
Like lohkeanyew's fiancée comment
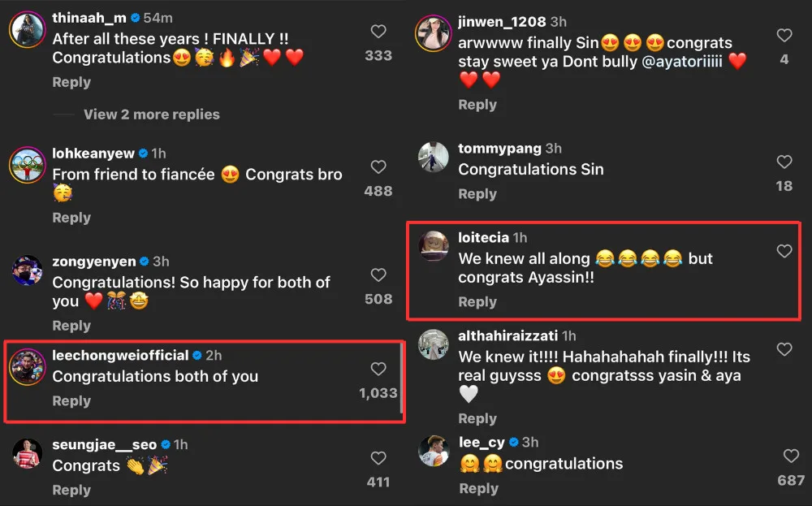coord(378,167)
